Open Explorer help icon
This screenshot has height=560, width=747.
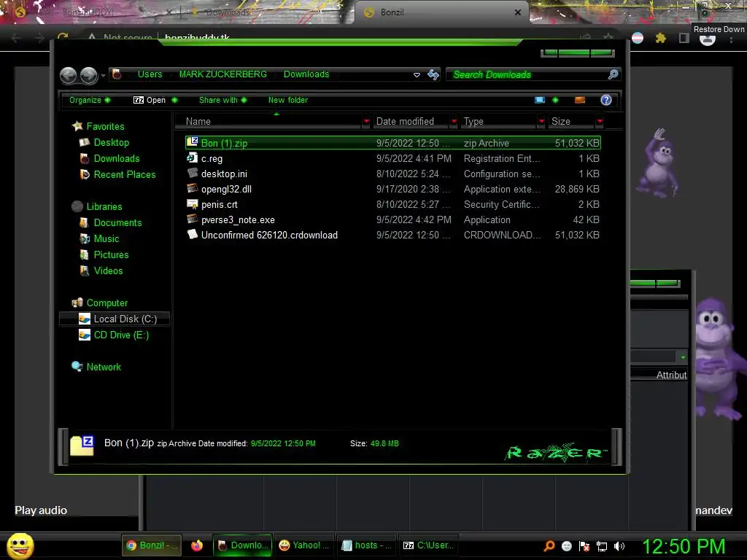(x=606, y=100)
